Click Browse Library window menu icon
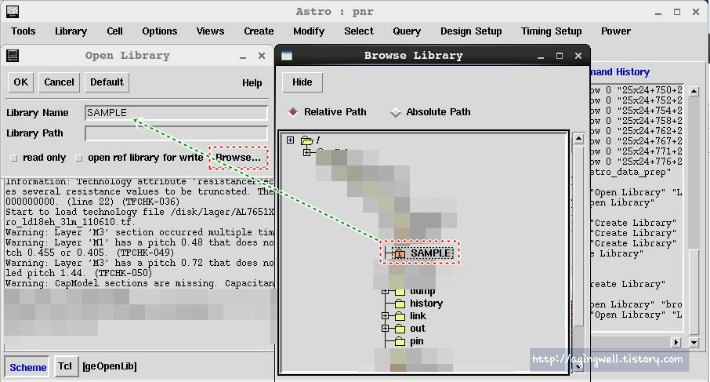Image resolution: width=710 pixels, height=382 pixels. pos(287,56)
